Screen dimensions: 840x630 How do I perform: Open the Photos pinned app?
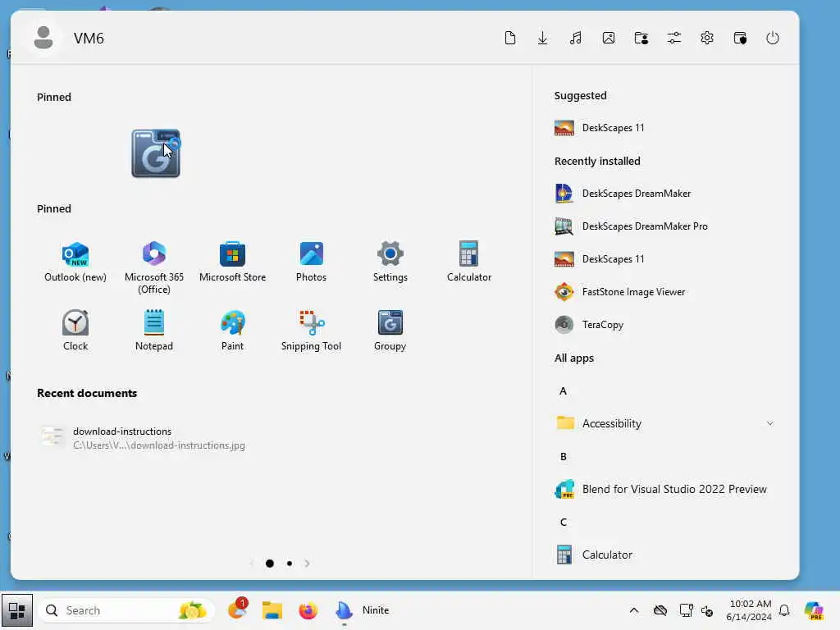pos(311,262)
